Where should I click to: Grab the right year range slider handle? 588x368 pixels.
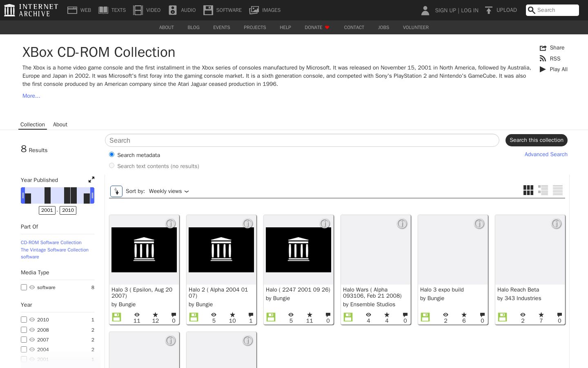point(92,195)
